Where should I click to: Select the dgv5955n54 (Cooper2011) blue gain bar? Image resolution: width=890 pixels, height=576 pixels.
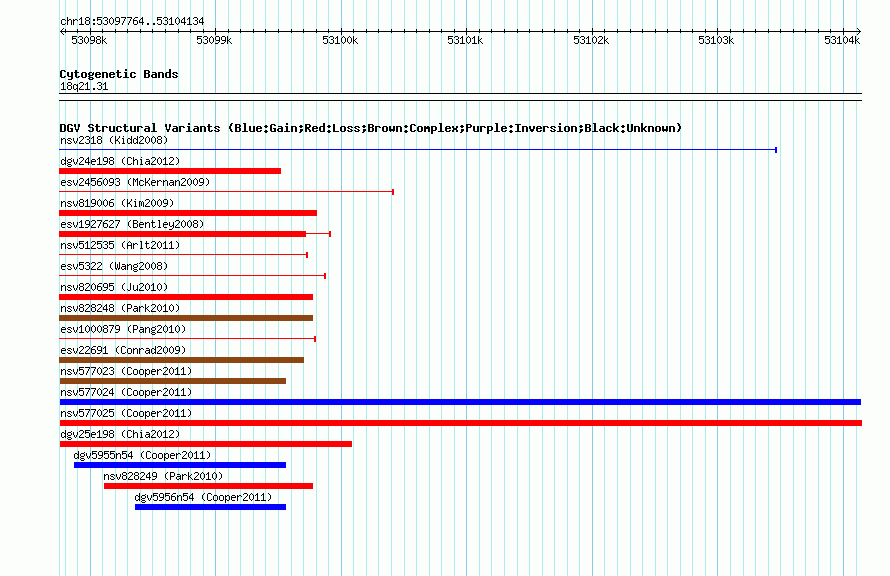tap(180, 465)
